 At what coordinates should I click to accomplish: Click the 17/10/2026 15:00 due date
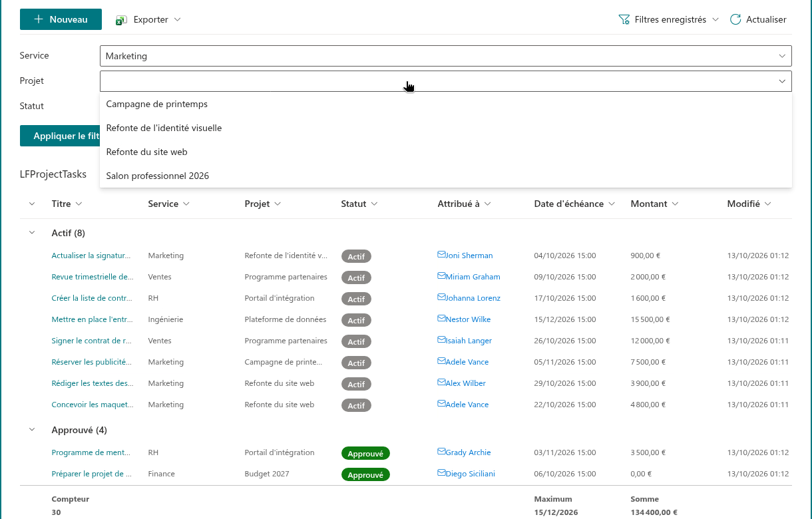(565, 298)
